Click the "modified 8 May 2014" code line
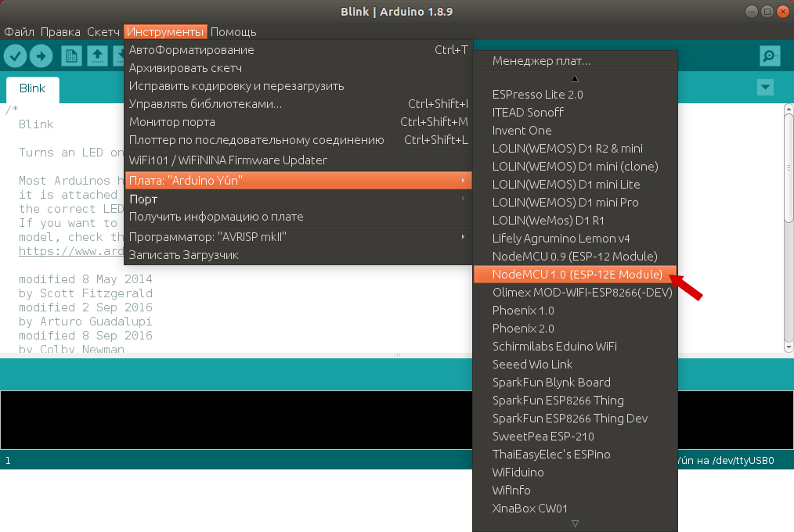This screenshot has width=794, height=532. pos(85,279)
